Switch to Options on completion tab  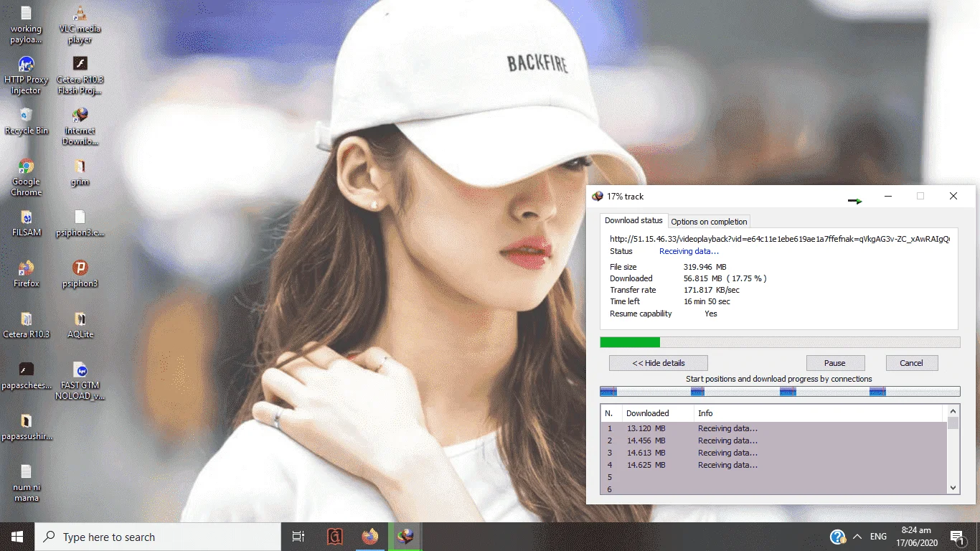pyautogui.click(x=709, y=222)
